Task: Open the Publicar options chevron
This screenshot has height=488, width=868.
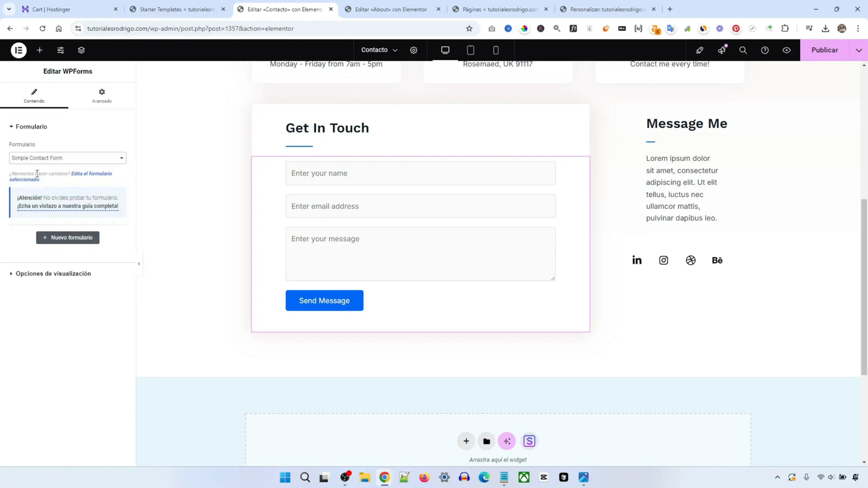Action: pos(859,50)
